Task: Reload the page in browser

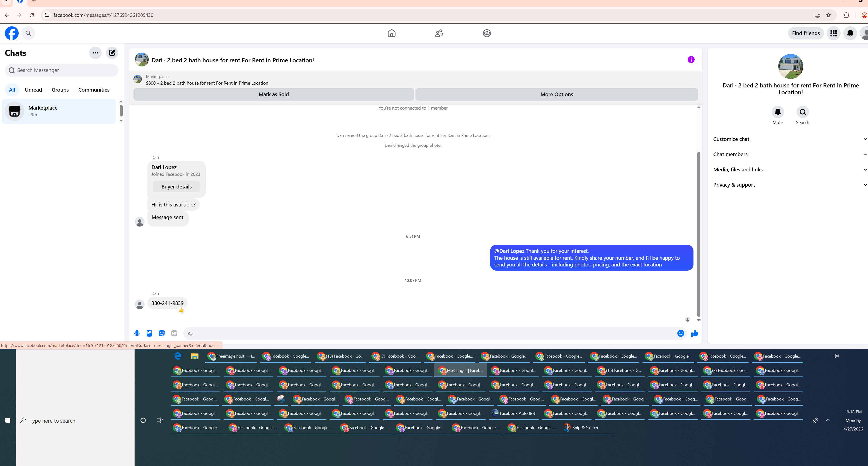Action: 32,15
